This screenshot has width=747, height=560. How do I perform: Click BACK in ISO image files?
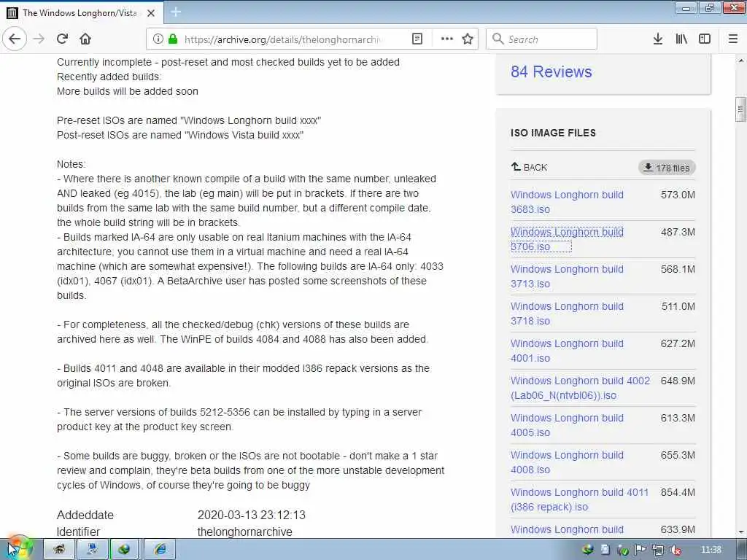(x=530, y=167)
